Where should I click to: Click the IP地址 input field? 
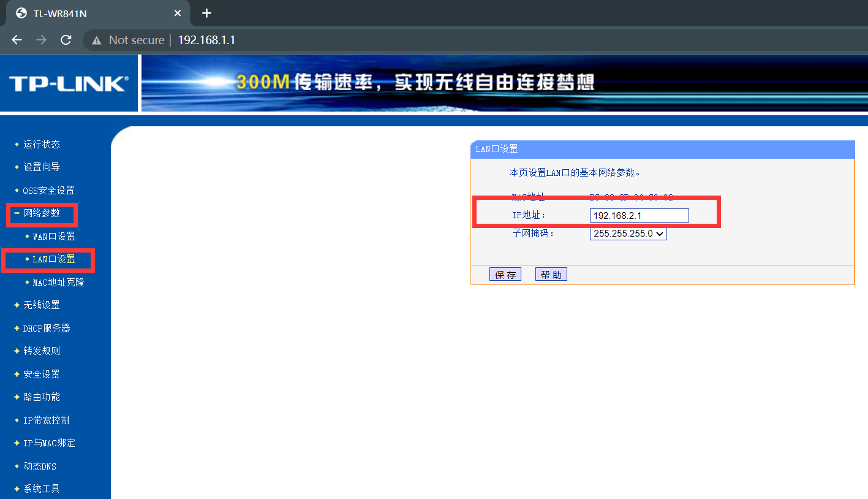pyautogui.click(x=638, y=215)
